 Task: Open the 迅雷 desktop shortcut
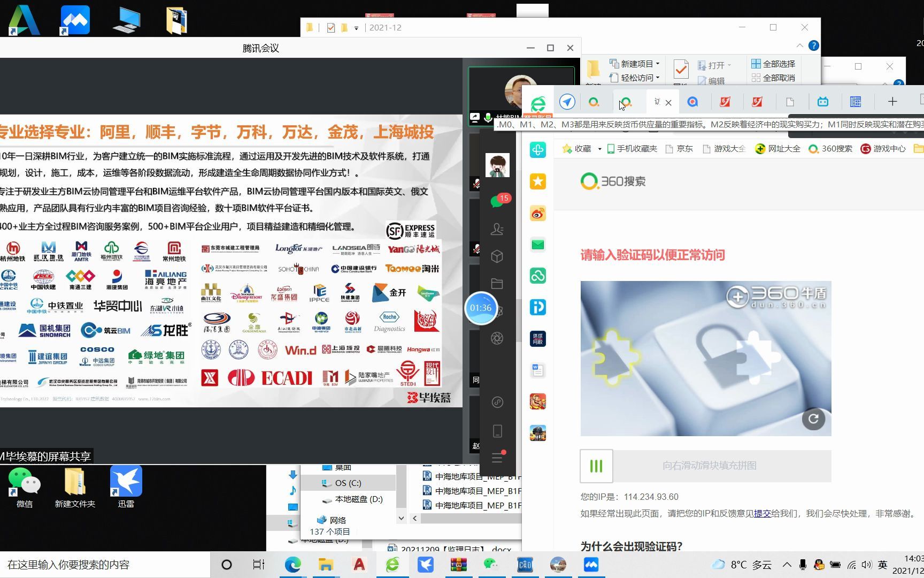[x=126, y=487]
